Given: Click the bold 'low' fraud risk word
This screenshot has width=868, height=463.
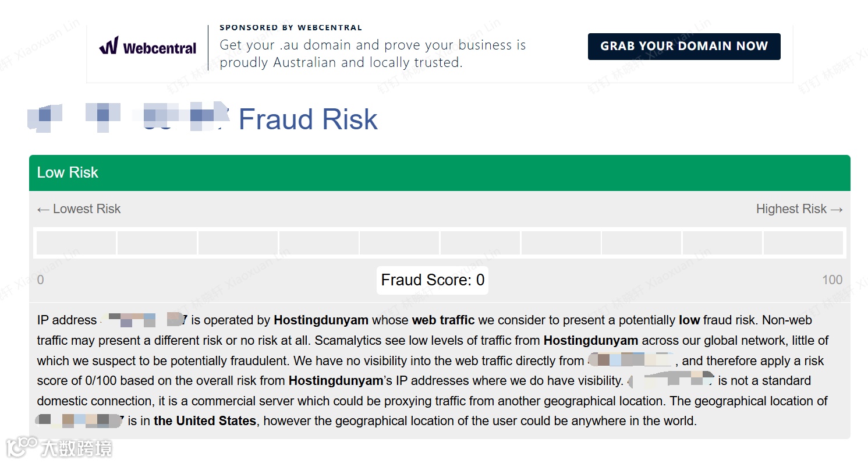Looking at the screenshot, I should pyautogui.click(x=689, y=320).
